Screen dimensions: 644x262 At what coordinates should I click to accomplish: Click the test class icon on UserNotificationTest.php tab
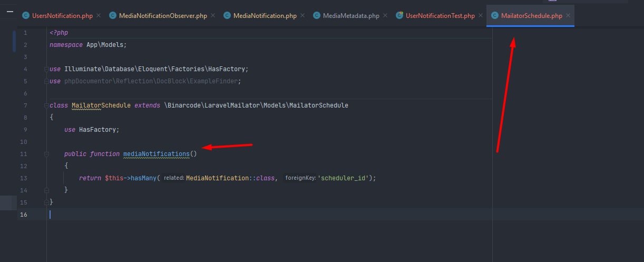(x=399, y=16)
